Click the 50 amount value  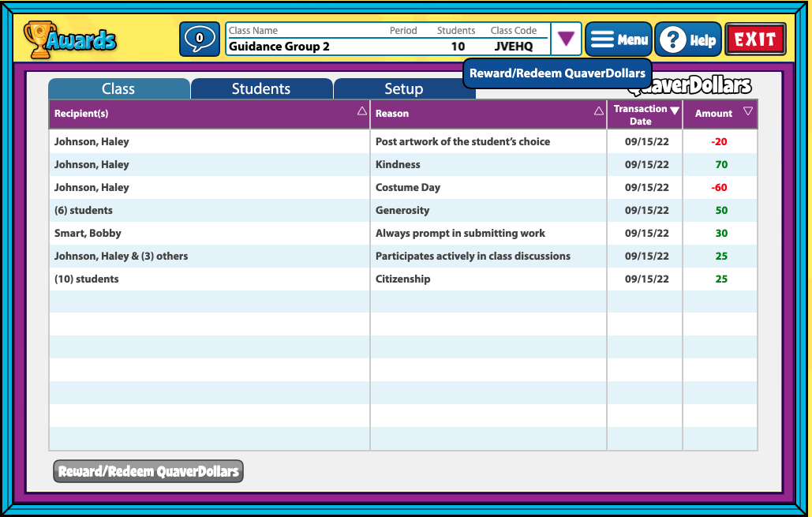(x=721, y=210)
